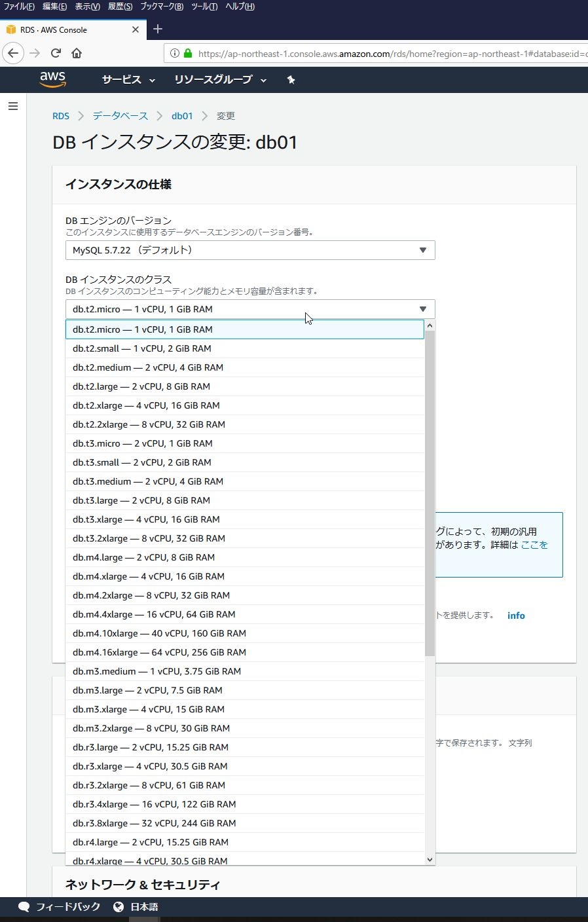Open the sidebar hamburger menu
588x922 pixels.
pyautogui.click(x=13, y=105)
